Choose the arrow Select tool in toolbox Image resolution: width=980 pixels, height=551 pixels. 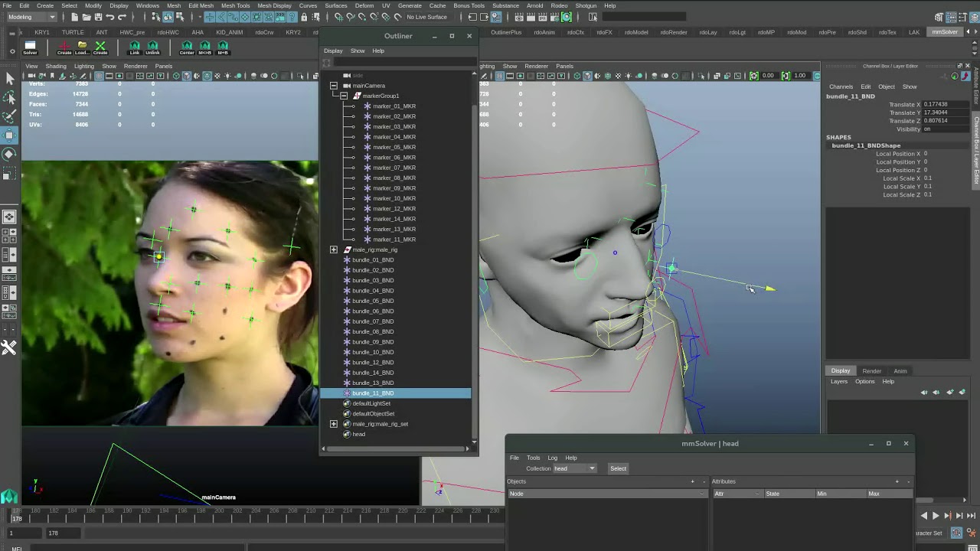point(9,79)
